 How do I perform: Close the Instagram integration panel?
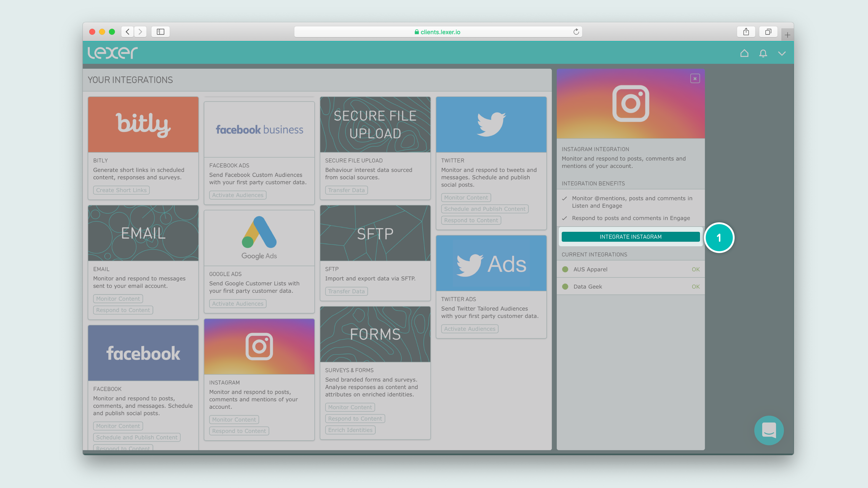point(695,78)
